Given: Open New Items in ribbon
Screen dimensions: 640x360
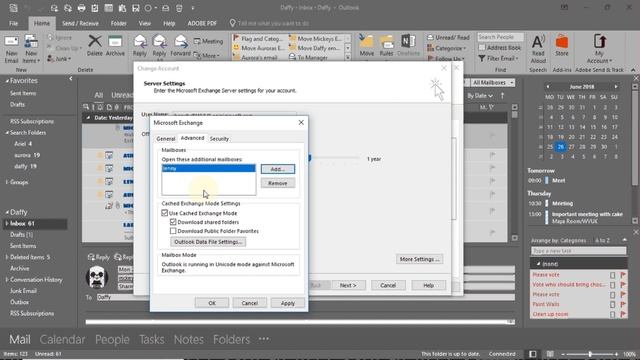Looking at the screenshot, I should click(31, 49).
